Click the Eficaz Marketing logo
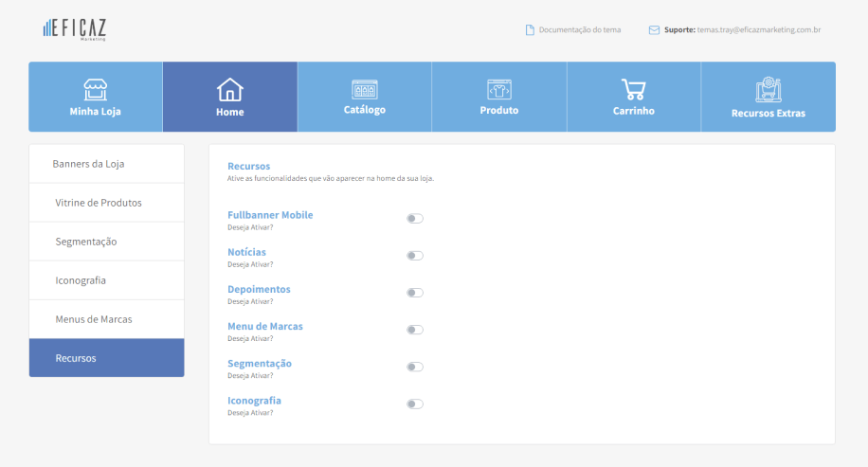 [75, 29]
